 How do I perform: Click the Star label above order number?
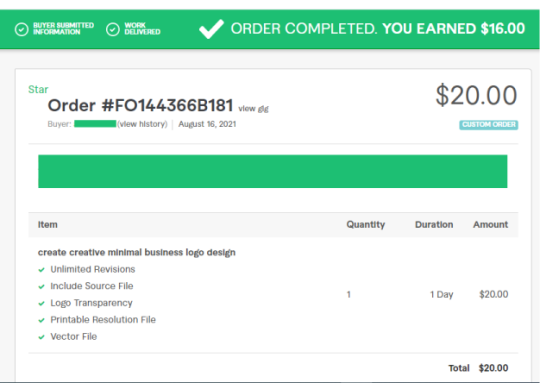38,90
